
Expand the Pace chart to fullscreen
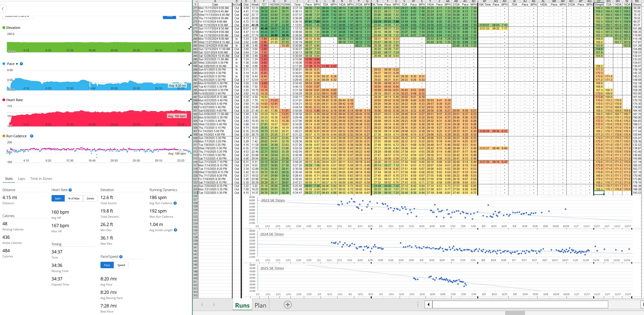pos(190,64)
